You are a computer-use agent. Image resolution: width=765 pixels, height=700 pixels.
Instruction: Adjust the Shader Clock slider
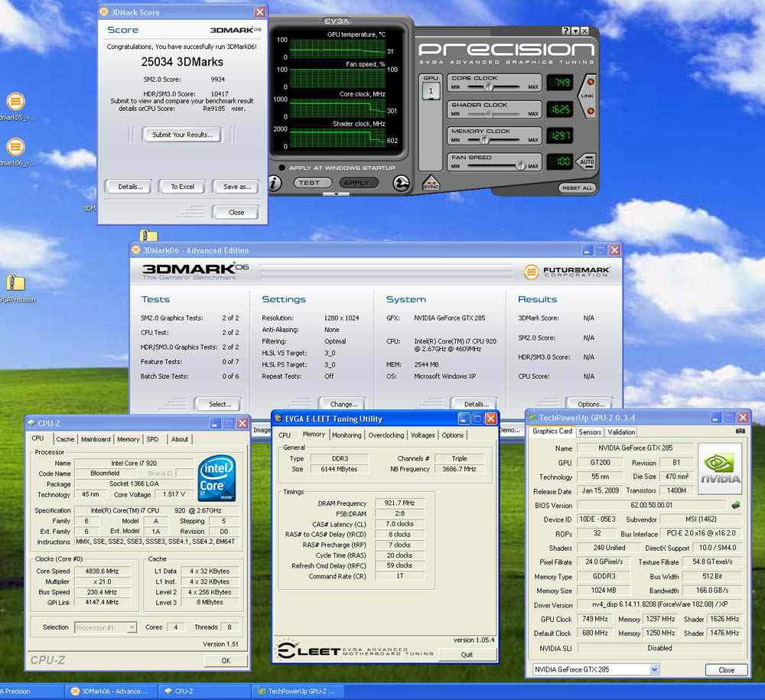click(x=488, y=114)
